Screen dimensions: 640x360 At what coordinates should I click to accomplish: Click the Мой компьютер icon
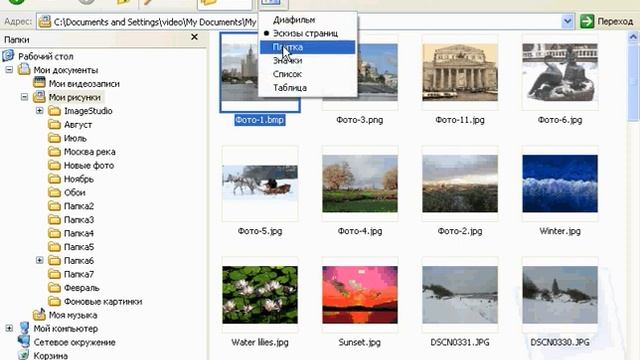pyautogui.click(x=24, y=328)
